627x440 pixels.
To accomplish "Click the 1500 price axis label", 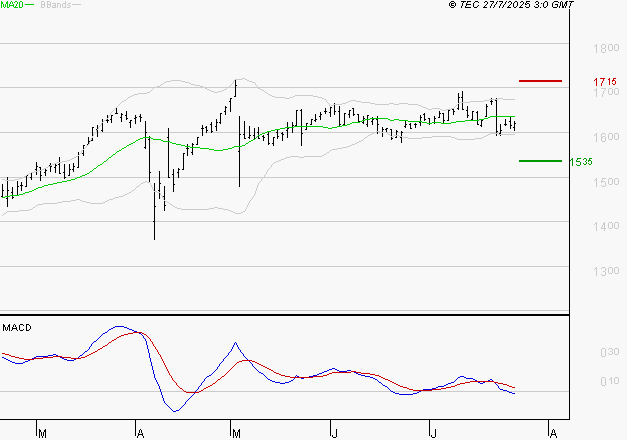I will pyautogui.click(x=606, y=182).
